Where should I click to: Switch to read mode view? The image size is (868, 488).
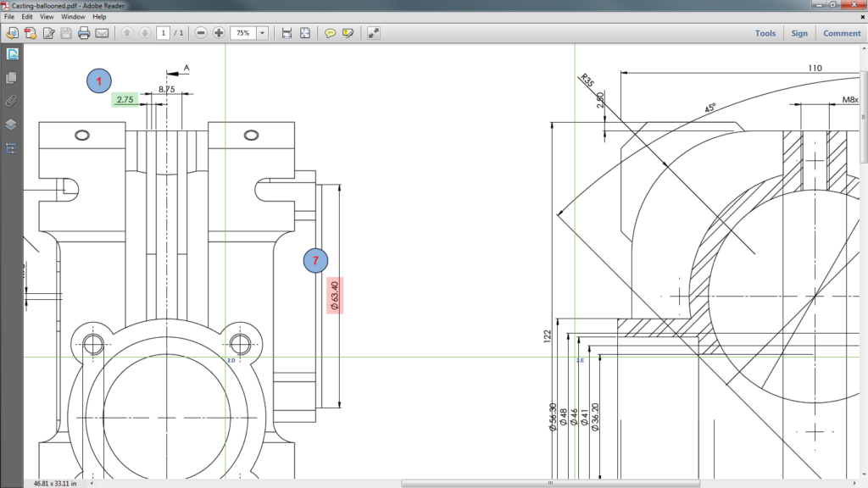pos(374,33)
